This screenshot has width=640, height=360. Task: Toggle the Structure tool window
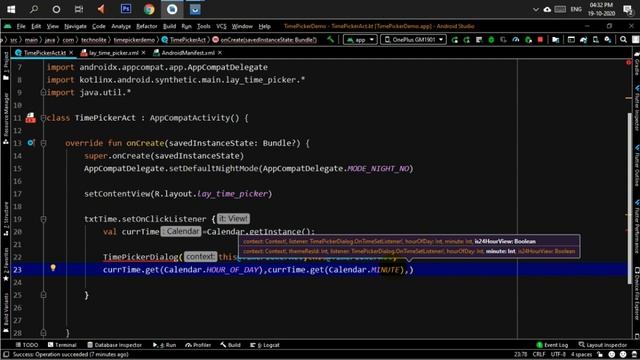tap(6, 219)
